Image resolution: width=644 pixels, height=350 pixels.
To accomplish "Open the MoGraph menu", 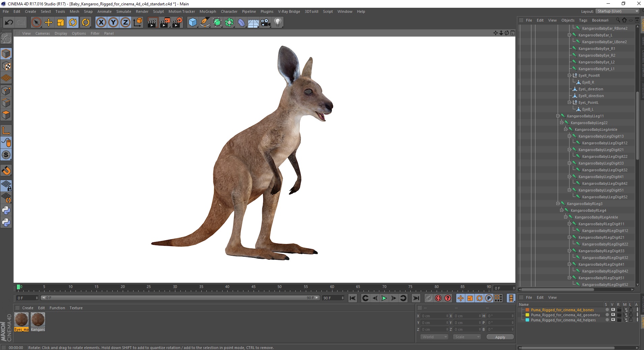I will point(208,11).
